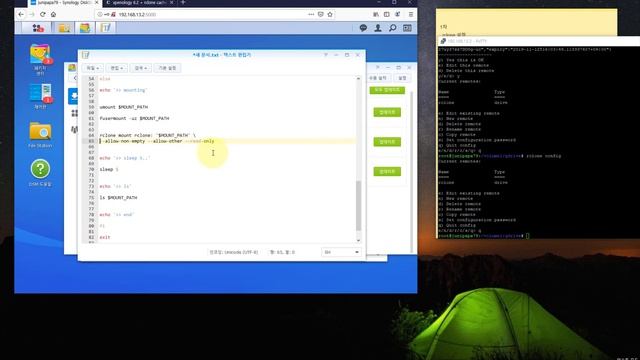Click the echo '>> mounting' line
The height and width of the screenshot is (360, 640).
click(x=124, y=90)
